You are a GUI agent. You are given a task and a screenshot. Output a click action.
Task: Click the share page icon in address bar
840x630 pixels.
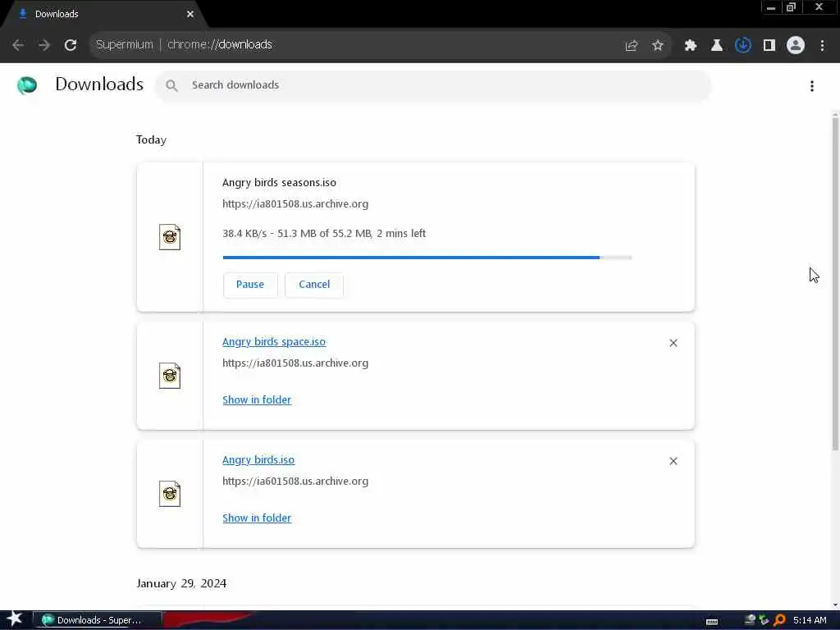tap(632, 46)
